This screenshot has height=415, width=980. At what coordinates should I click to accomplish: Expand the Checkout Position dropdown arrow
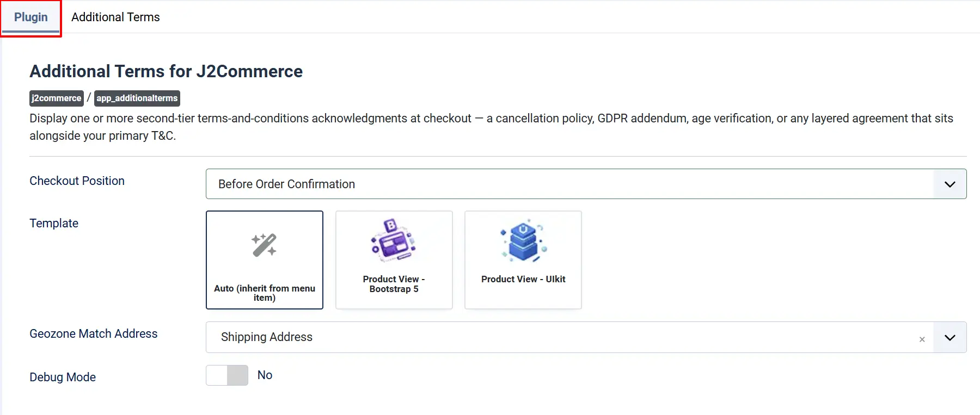(x=950, y=184)
